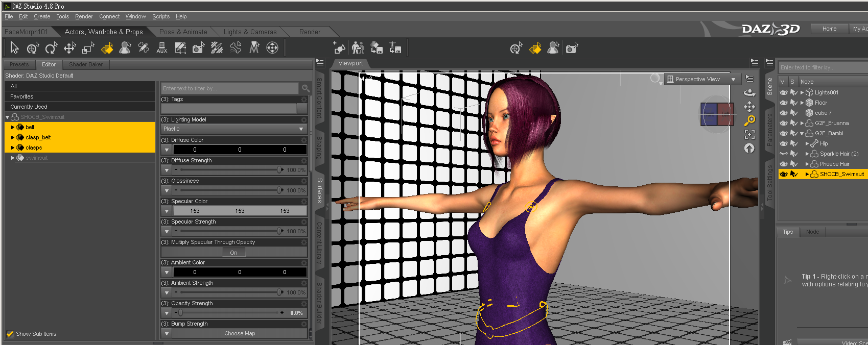Select the Bone/ActivePose tool icon
Viewport: 868px width, 345px height.
236,48
